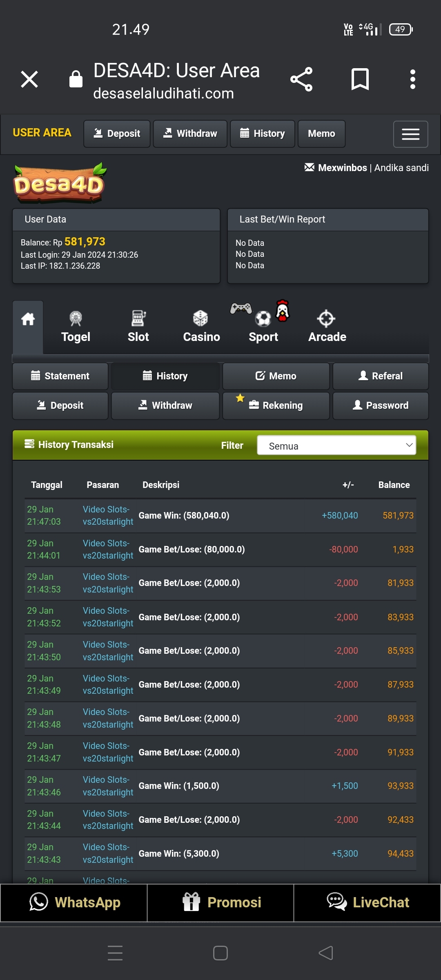Close the browser tab with X
This screenshot has width=441, height=980.
29,79
